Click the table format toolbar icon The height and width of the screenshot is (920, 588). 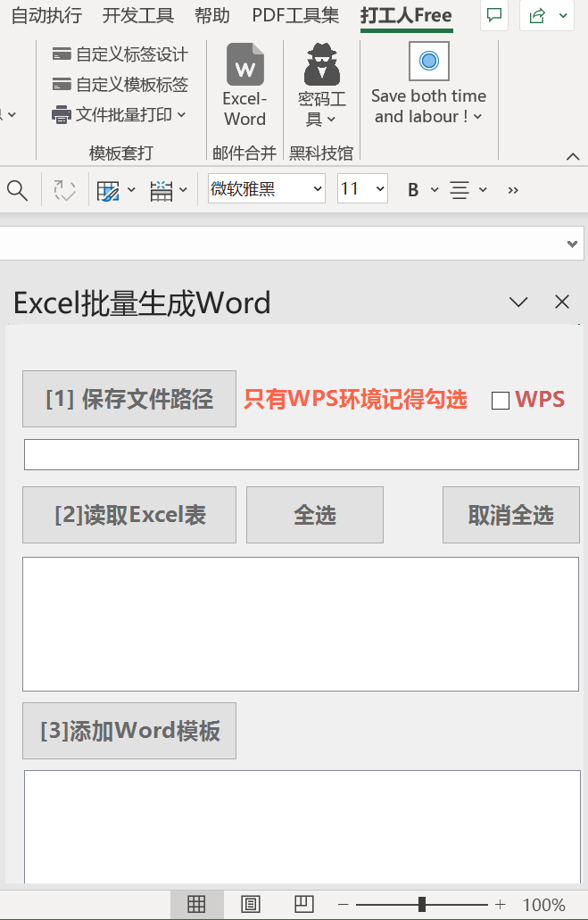pos(108,190)
